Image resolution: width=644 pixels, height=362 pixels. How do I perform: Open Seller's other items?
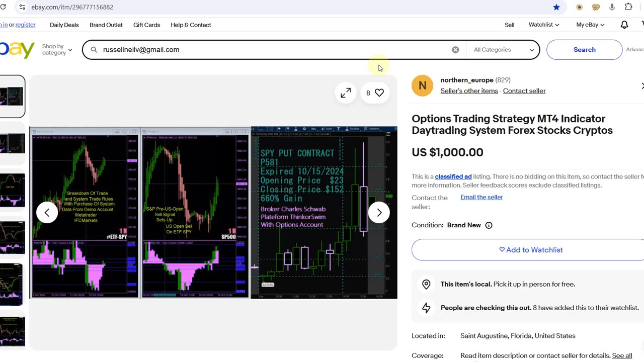[x=469, y=91]
